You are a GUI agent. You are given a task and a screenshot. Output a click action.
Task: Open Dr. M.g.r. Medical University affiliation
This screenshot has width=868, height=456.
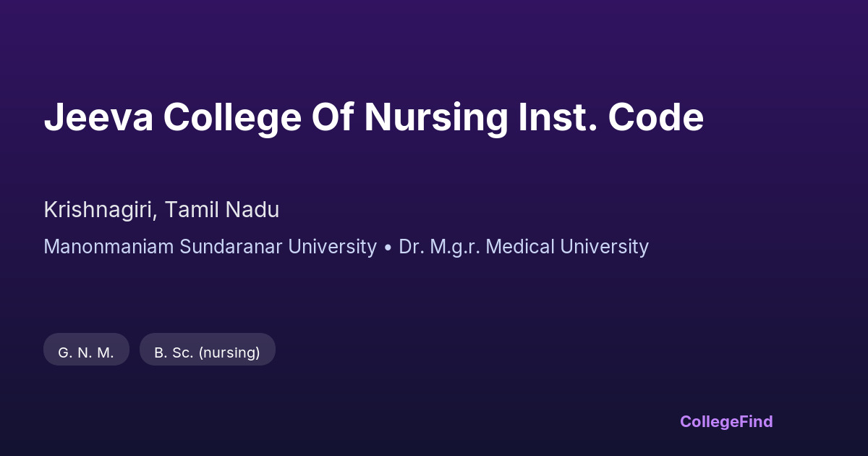(x=523, y=247)
